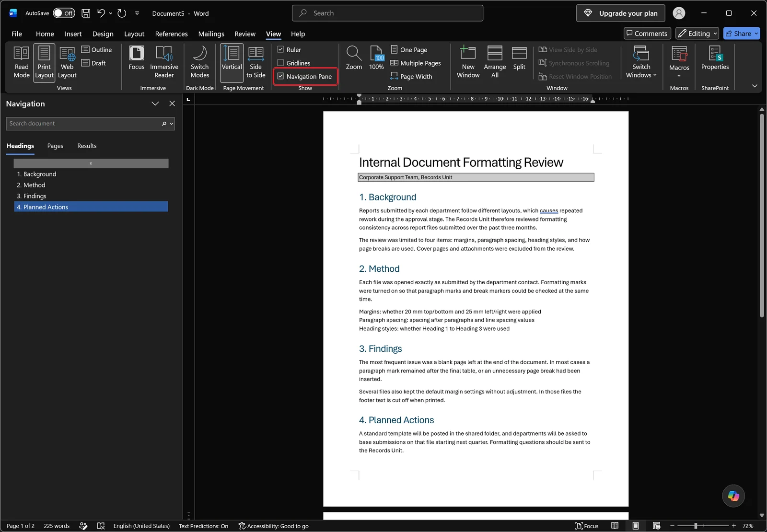Viewport: 767px width, 532px height.
Task: Open Read Mode from status bar
Action: (615, 526)
